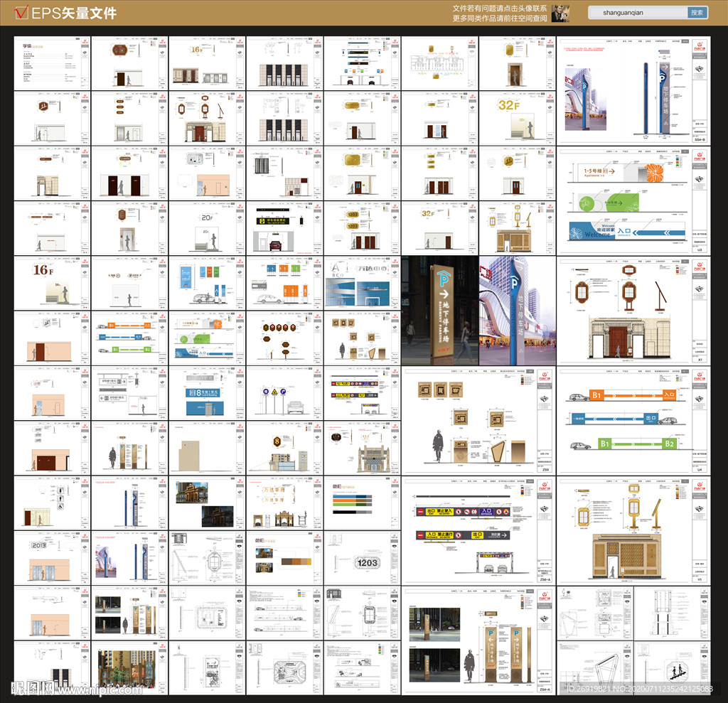Open the 出口 入口 gantry sign sheet
This screenshot has width=728, height=703.
pos(478,530)
